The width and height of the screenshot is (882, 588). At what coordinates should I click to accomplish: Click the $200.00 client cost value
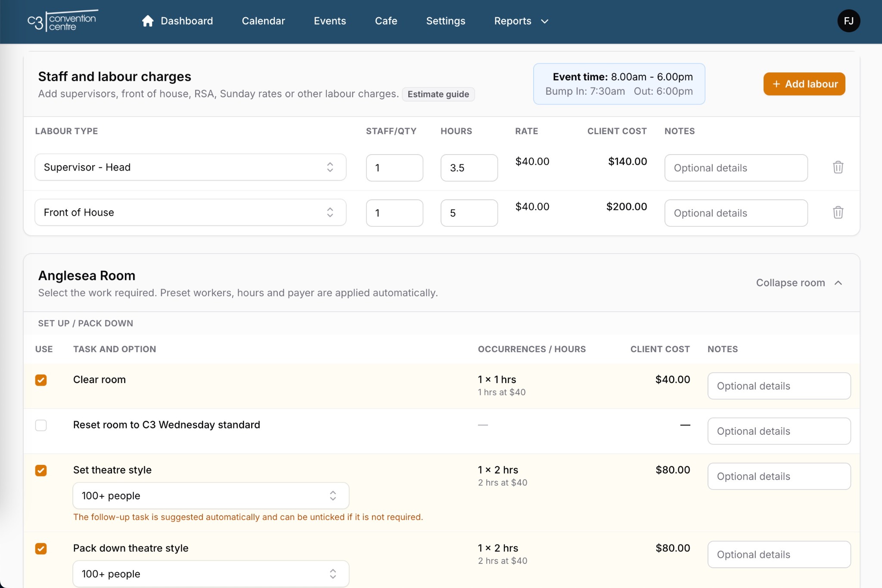(627, 207)
